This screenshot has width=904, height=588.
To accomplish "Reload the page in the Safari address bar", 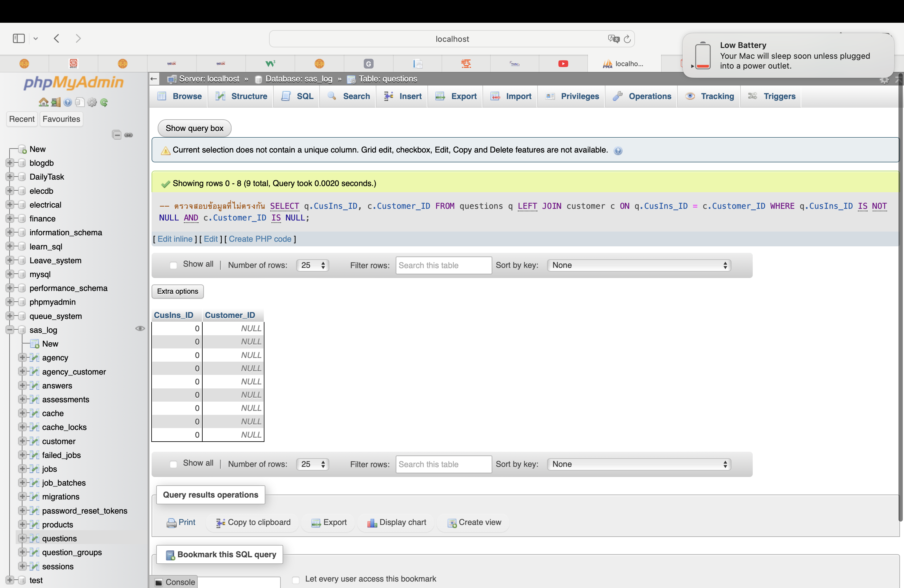I will 627,39.
